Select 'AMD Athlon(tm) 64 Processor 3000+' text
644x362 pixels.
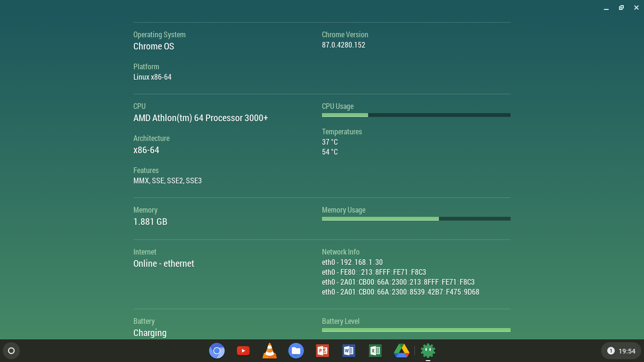pyautogui.click(x=201, y=118)
